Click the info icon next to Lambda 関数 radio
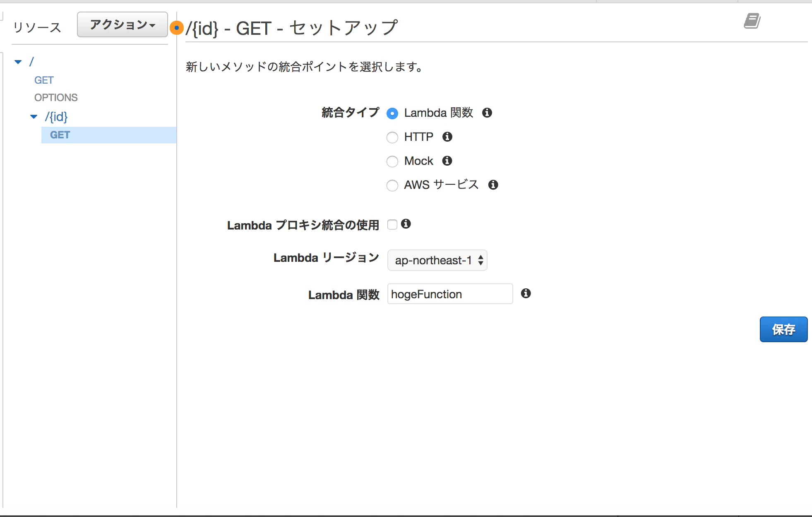 487,113
